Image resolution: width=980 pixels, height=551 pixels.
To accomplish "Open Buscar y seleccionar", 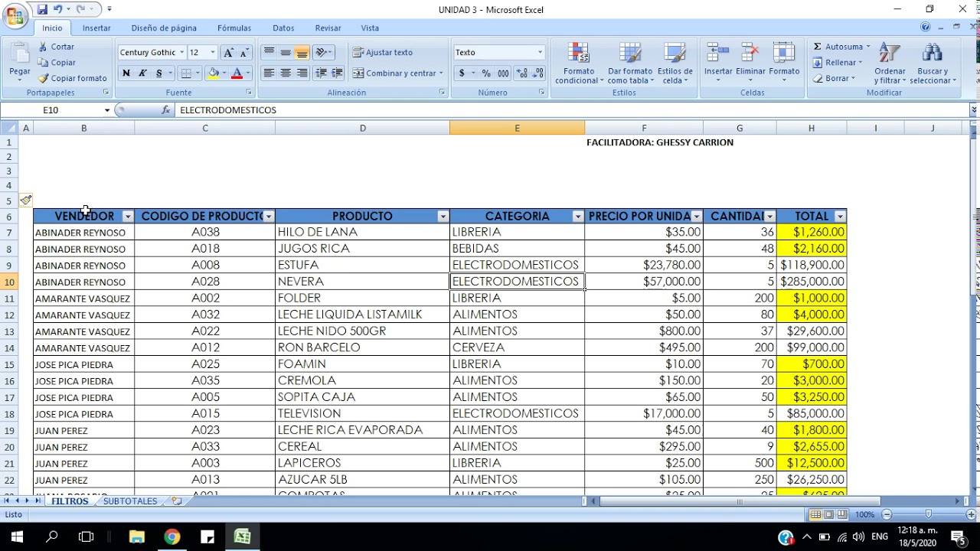I will click(x=933, y=64).
